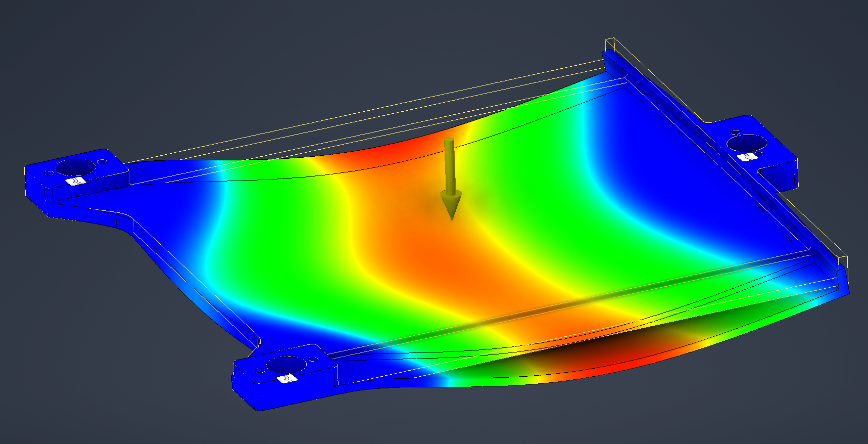This screenshot has width=868, height=444.
Task: Select the constraint glyph on bottom mounting tab
Action: click(x=286, y=379)
